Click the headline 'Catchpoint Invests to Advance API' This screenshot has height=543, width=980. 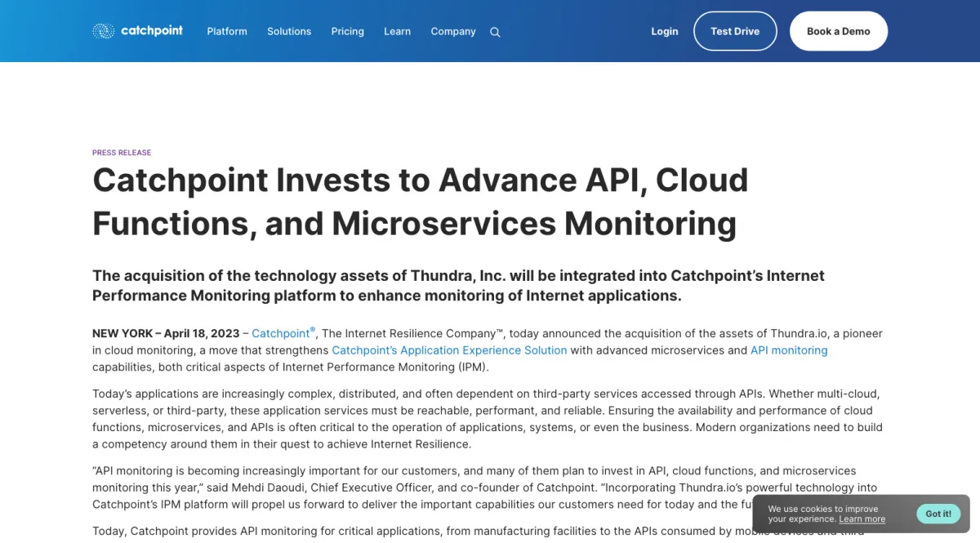click(x=421, y=201)
